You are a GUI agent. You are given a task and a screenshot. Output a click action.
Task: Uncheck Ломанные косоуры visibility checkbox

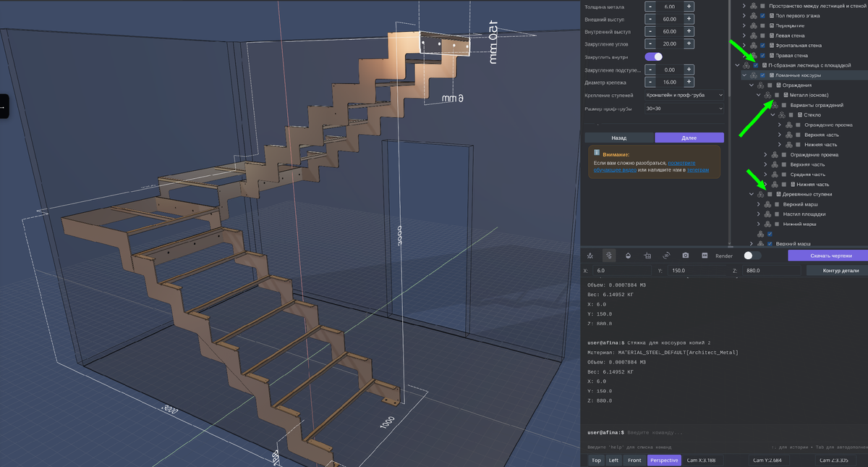(762, 75)
